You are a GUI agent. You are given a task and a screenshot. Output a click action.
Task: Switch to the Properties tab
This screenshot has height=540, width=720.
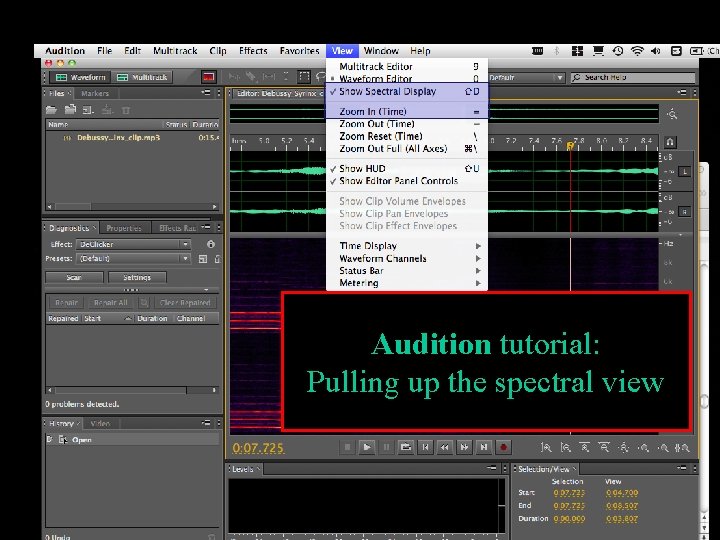pyautogui.click(x=124, y=228)
